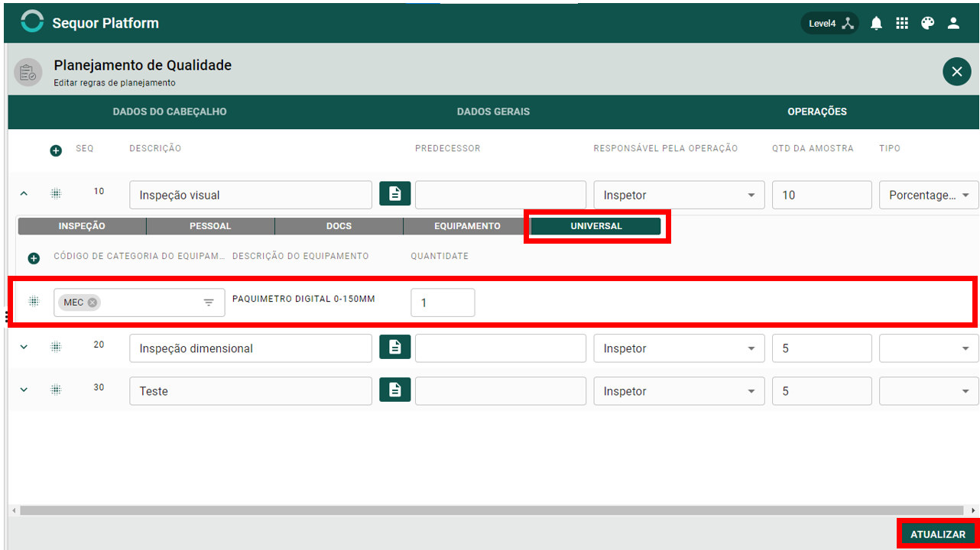Open document icon for Inspeção dimensional
This screenshot has height=550, width=980.
coord(395,348)
